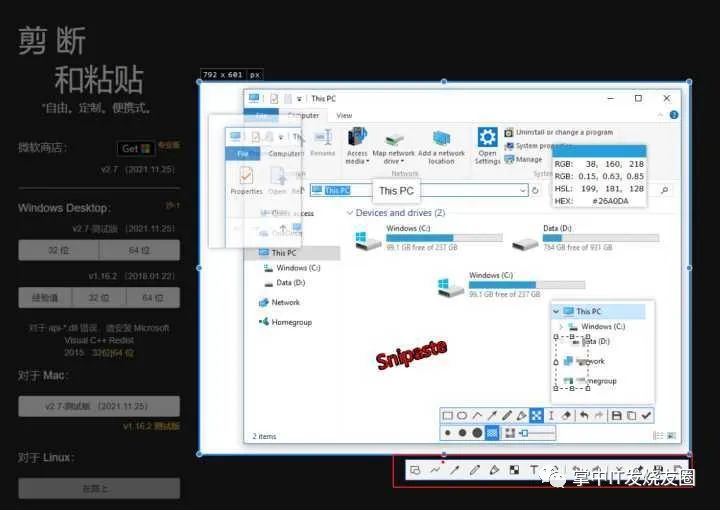
Task: Choose the largest brush size dot
Action: pyautogui.click(x=478, y=433)
